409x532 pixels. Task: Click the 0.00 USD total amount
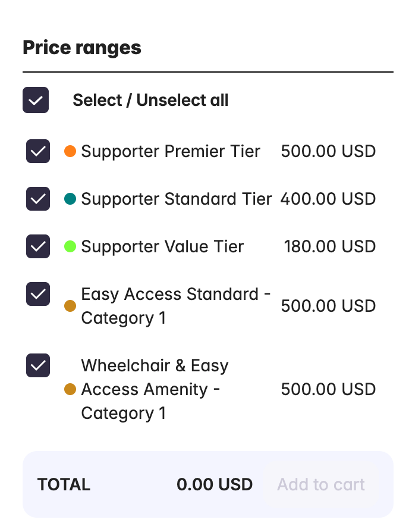click(215, 484)
